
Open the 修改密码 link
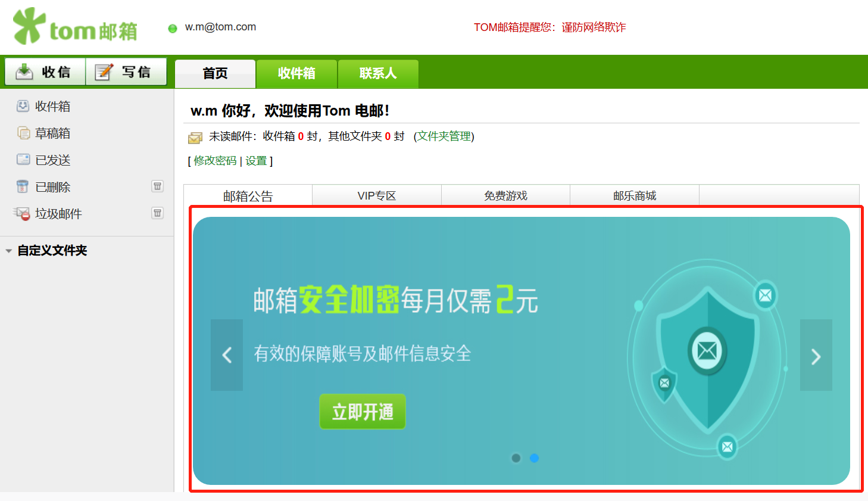215,161
